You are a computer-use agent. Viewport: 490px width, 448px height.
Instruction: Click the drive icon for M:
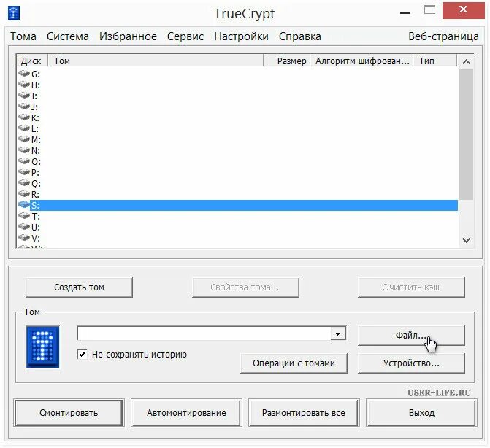[24, 139]
